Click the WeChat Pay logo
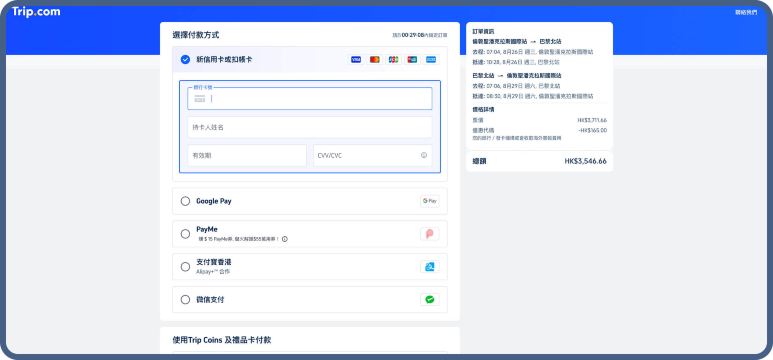773x360 pixels. 430,299
